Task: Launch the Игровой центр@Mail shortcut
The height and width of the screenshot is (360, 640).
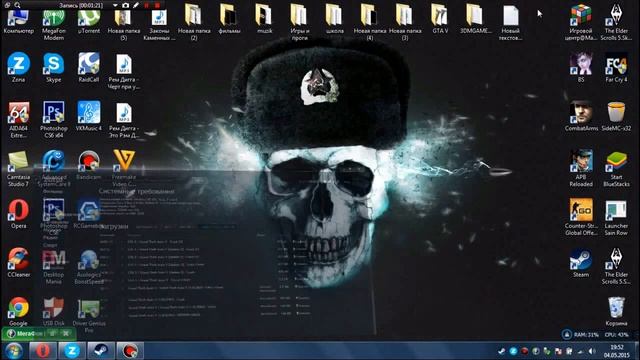Action: [x=581, y=22]
